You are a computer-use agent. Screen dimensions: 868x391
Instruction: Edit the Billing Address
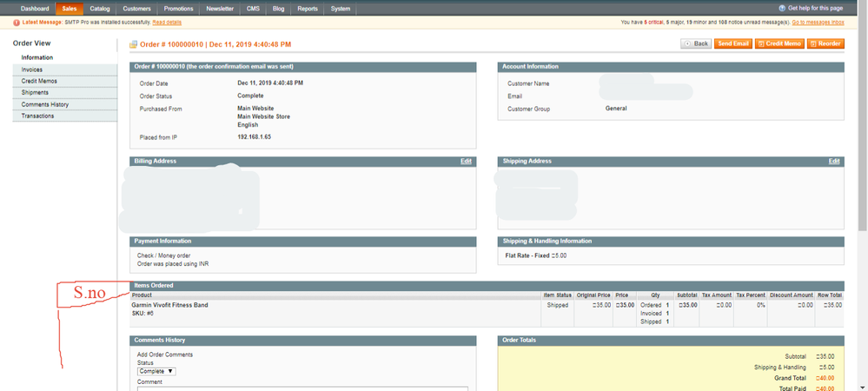pyautogui.click(x=466, y=162)
